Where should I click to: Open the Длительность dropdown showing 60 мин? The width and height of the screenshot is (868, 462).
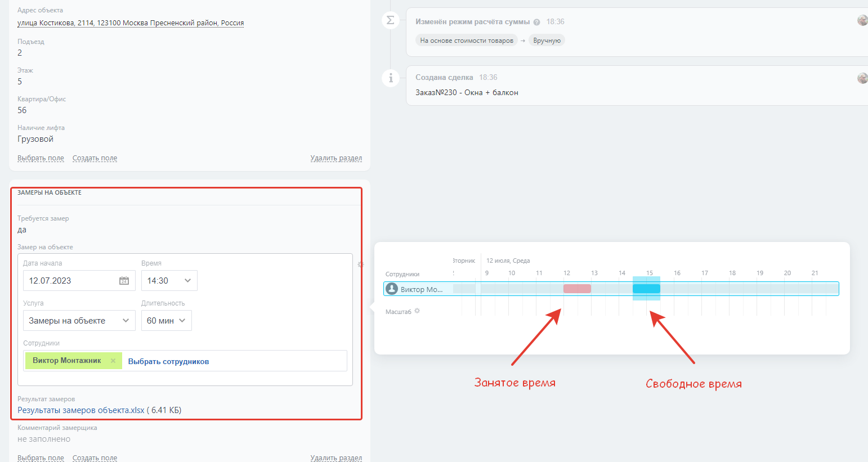tap(167, 321)
